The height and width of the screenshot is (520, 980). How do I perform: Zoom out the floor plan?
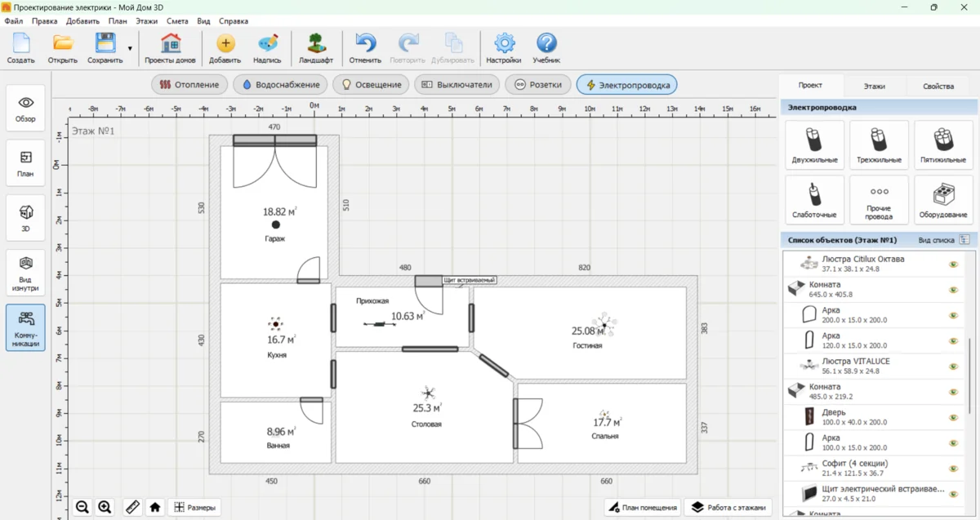coord(82,507)
